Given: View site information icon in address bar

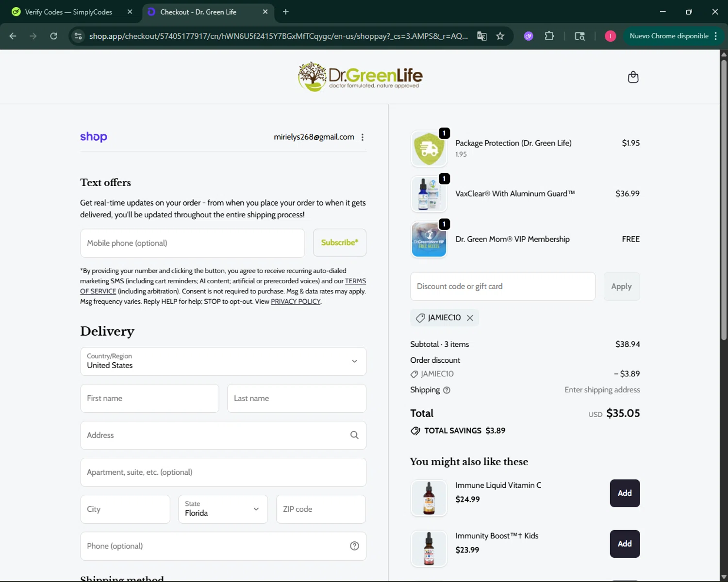Looking at the screenshot, I should (78, 36).
